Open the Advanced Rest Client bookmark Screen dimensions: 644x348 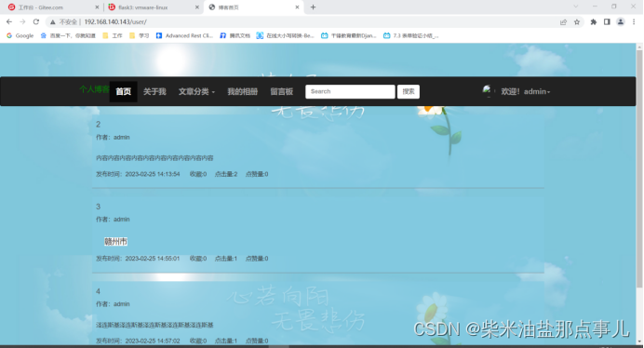pyautogui.click(x=184, y=35)
